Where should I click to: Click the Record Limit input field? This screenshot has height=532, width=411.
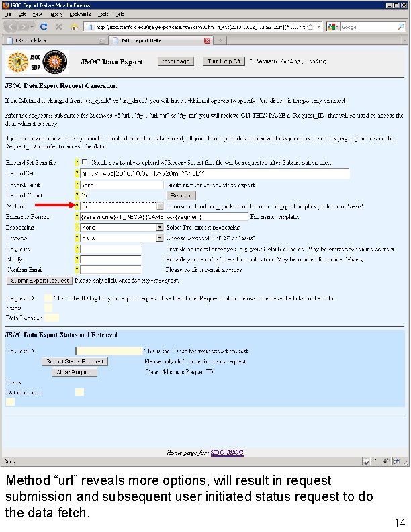[x=122, y=185]
